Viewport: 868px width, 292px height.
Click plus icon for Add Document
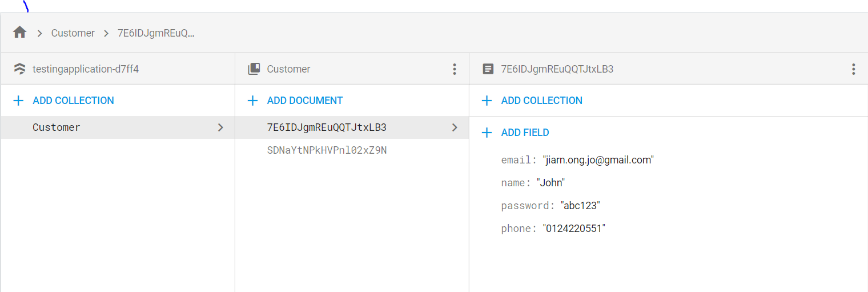(252, 101)
